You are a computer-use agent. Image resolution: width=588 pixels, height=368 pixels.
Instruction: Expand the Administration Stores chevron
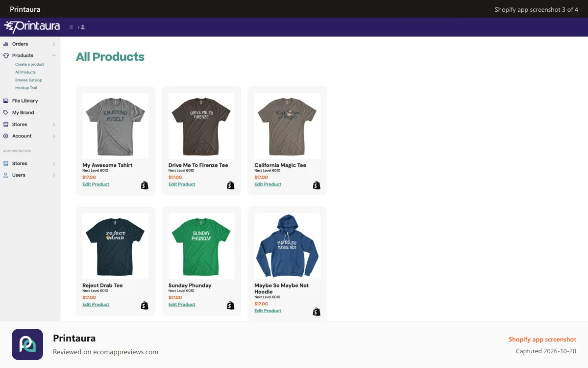pyautogui.click(x=54, y=163)
